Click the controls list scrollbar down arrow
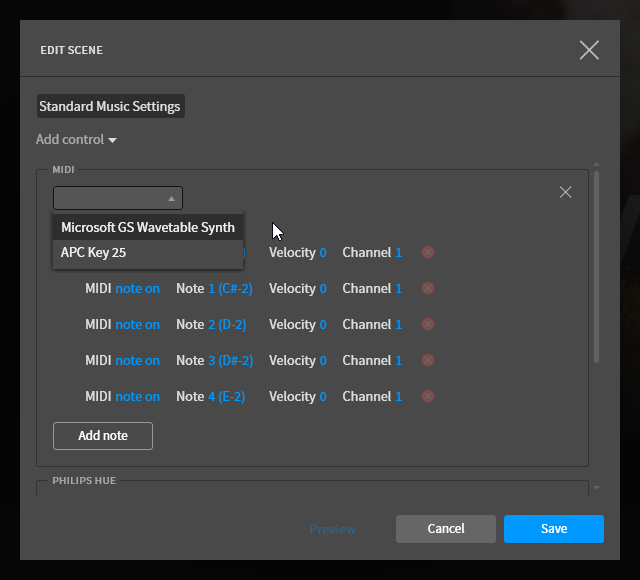 (x=596, y=488)
